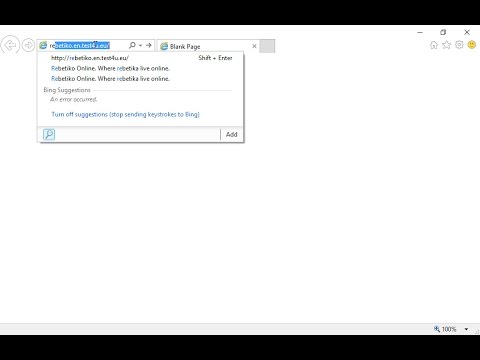Select suggestion http://rebetiko.en.test4u.eu/
480x360 pixels.
pyautogui.click(x=140, y=58)
